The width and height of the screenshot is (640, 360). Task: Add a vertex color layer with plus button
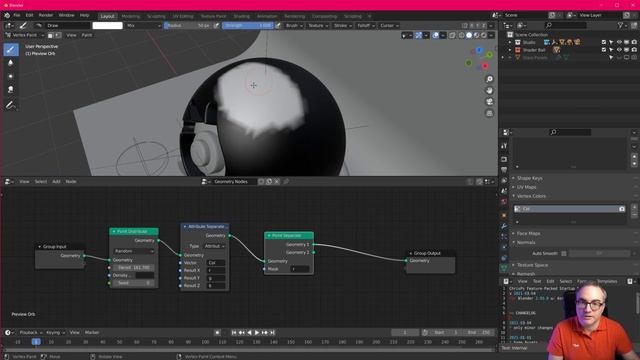point(634,207)
